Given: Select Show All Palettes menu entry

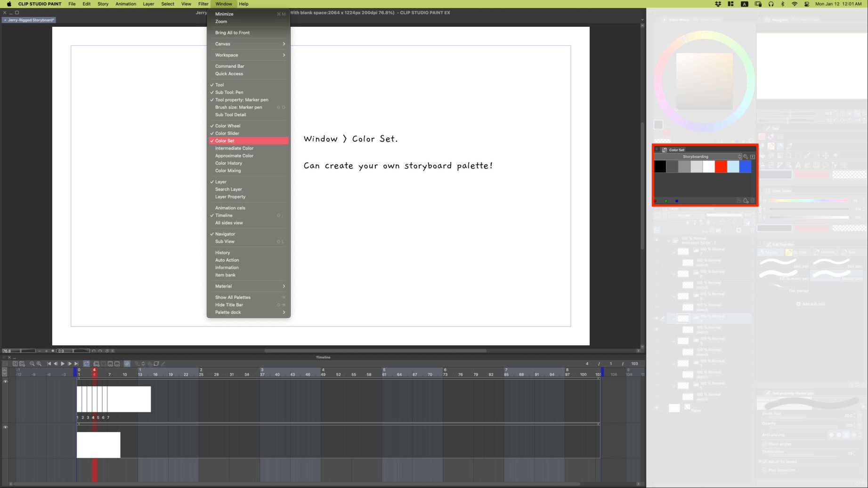Looking at the screenshot, I should pos(233,297).
